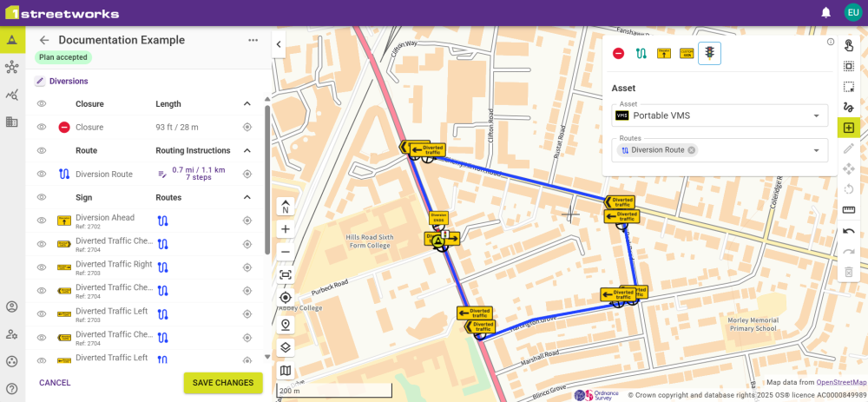Toggle visibility of Diversion Route

point(41,174)
